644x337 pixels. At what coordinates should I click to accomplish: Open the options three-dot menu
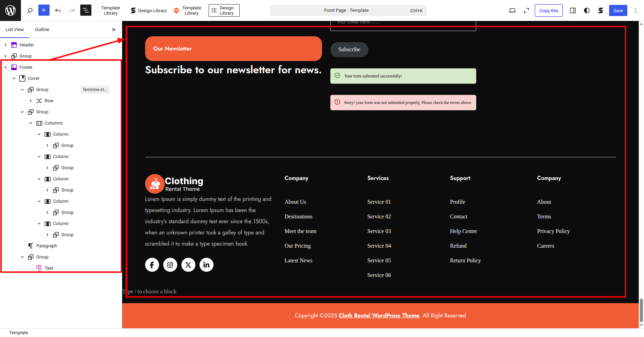click(x=636, y=10)
